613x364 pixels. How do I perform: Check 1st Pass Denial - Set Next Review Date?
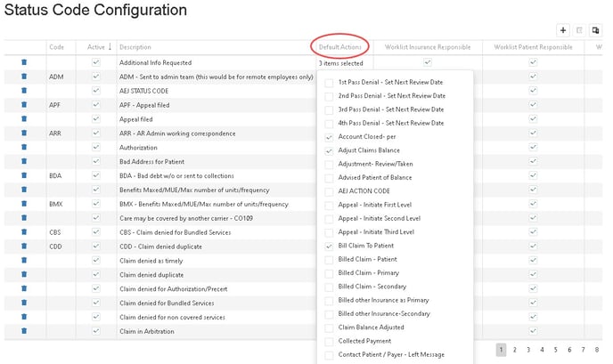330,82
